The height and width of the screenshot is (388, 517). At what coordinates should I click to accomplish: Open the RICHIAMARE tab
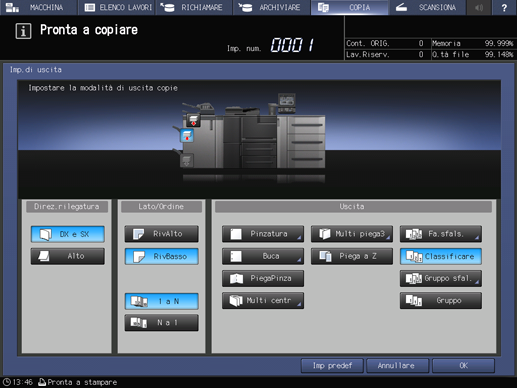[x=194, y=7]
